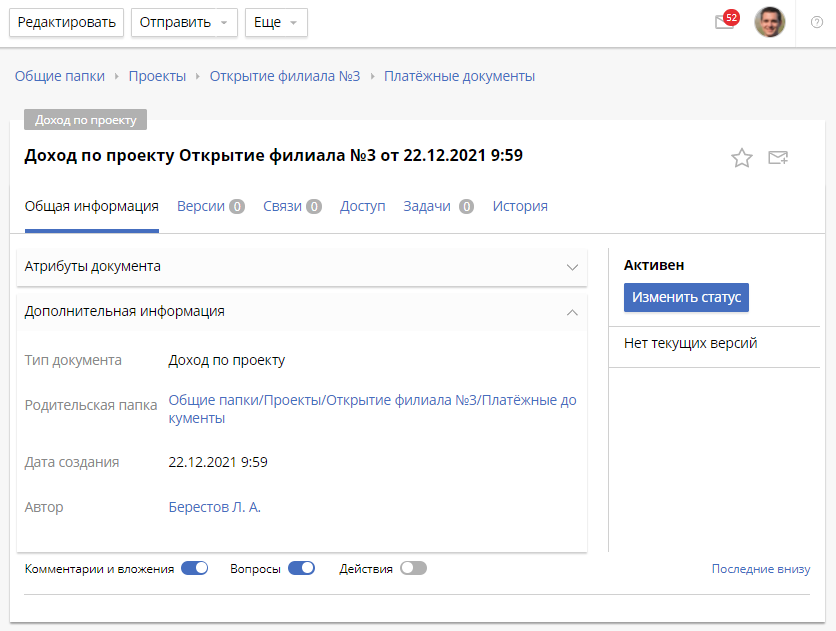Viewport: 836px width, 631px height.
Task: Click the Изменить статус button
Action: (686, 297)
